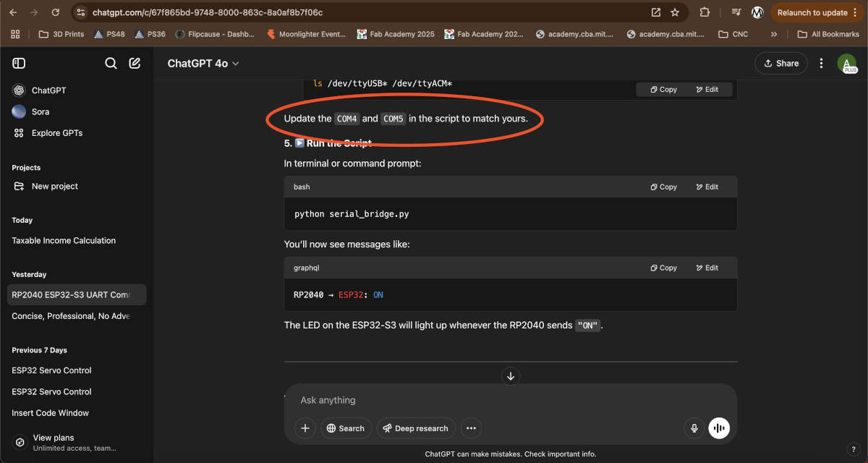Open the Chrome profile avatar
The width and height of the screenshot is (868, 463).
pos(757,12)
